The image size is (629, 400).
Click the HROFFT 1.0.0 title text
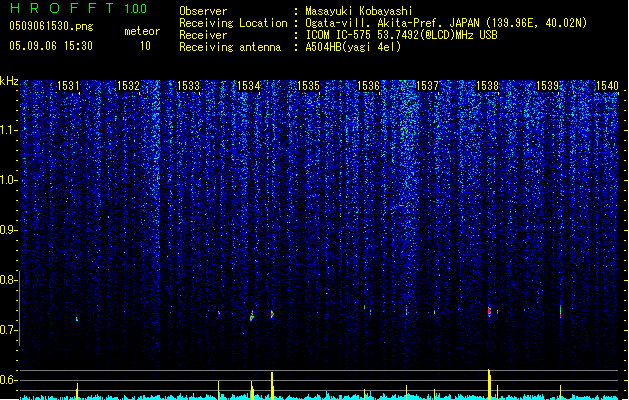[x=78, y=8]
